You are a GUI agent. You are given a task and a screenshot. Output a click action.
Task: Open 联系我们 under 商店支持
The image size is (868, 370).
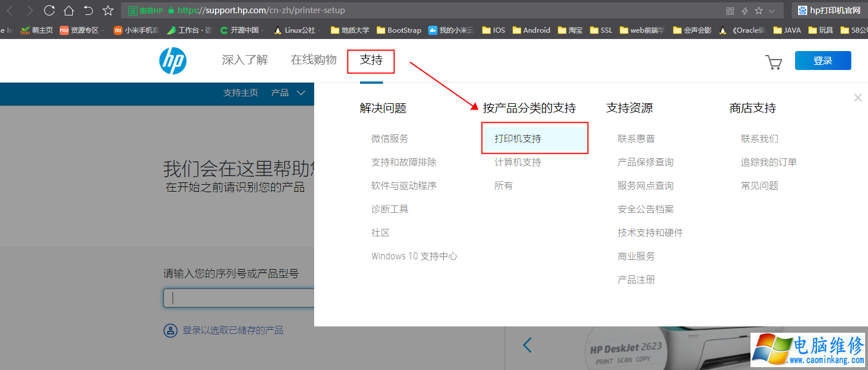point(760,139)
